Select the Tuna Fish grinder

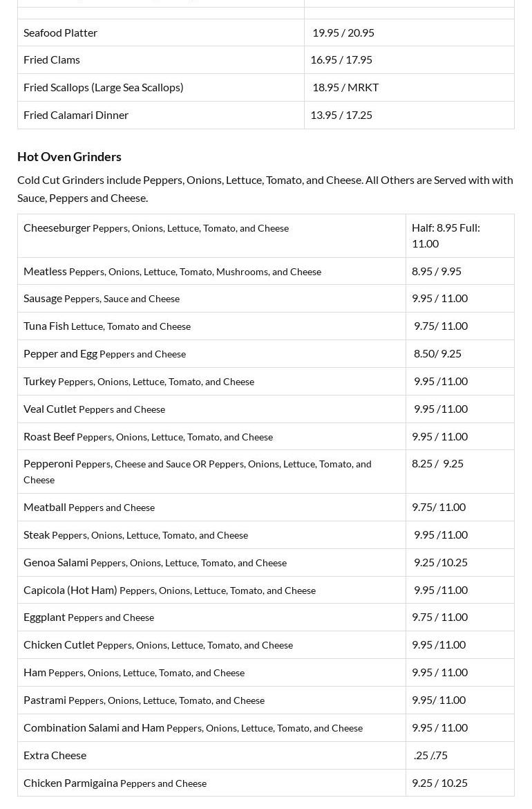[x=46, y=326]
